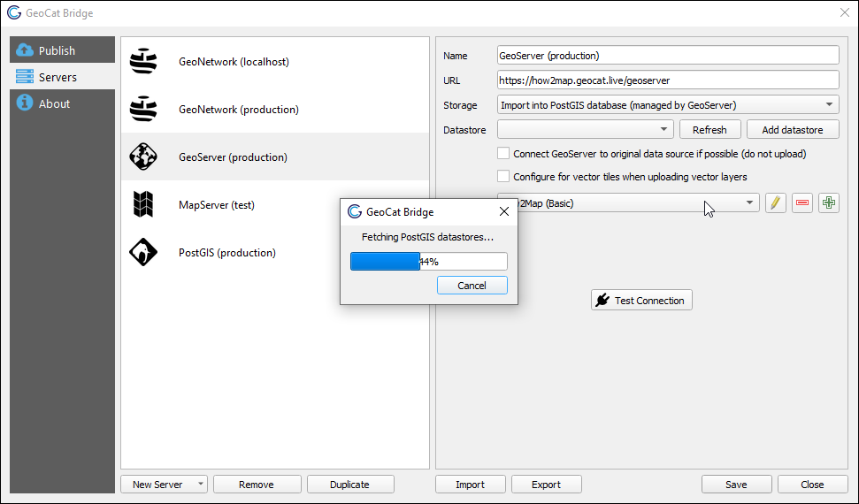Screen dimensions: 859x504
Task: Click the yellow pencil edit credentials icon
Action: 775,203
